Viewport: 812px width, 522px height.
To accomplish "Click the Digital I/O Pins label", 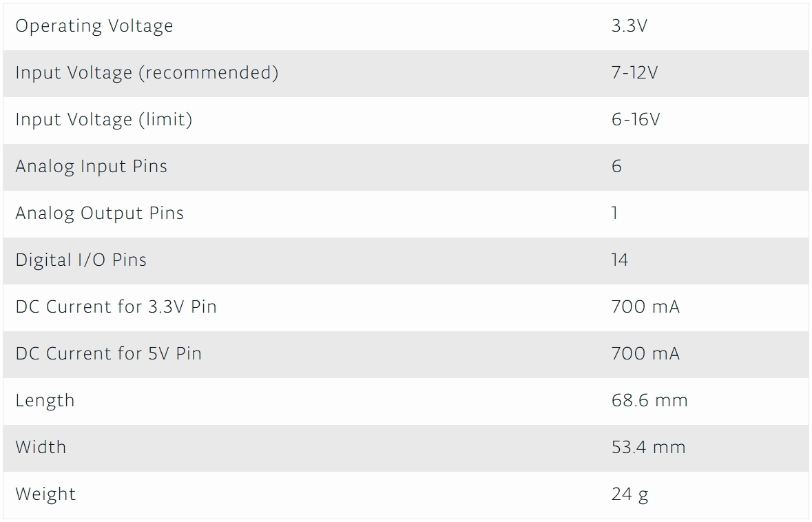I will tap(81, 260).
